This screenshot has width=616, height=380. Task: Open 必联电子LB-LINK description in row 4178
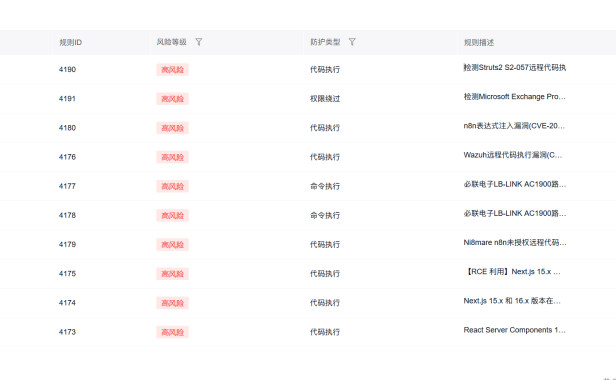click(515, 213)
